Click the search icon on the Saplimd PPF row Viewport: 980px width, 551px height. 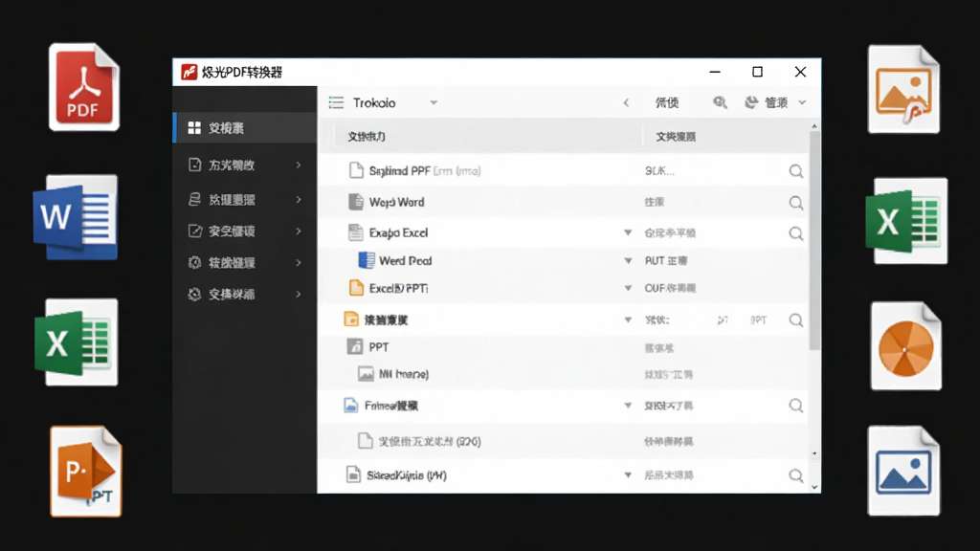[x=795, y=171]
